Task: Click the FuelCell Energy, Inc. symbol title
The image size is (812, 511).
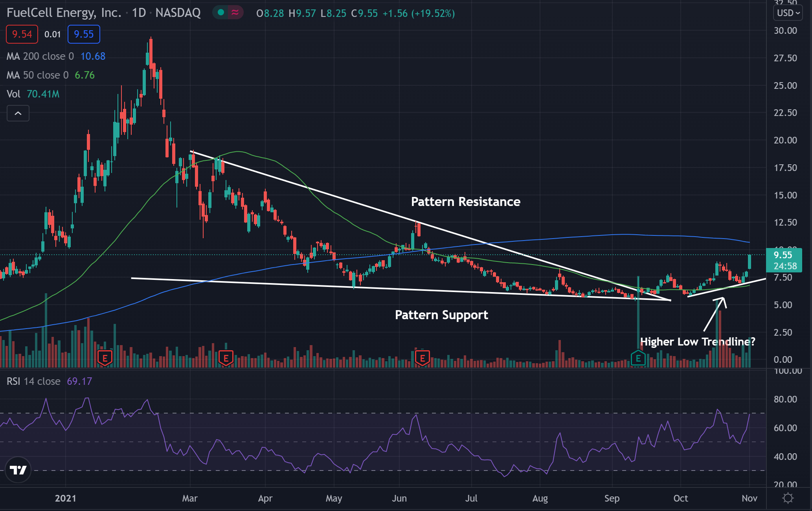Action: click(x=64, y=13)
